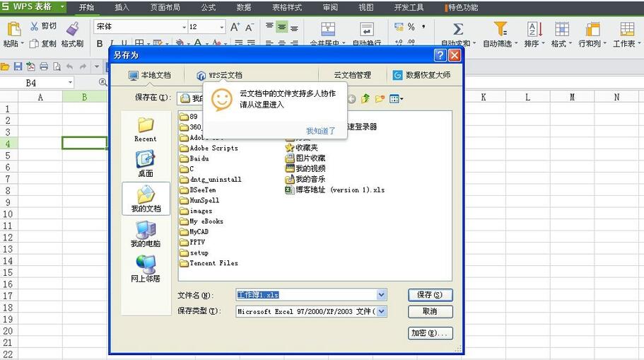Switch to the 公式 ribbon tab
The width and height of the screenshot is (644, 360).
point(209,7)
